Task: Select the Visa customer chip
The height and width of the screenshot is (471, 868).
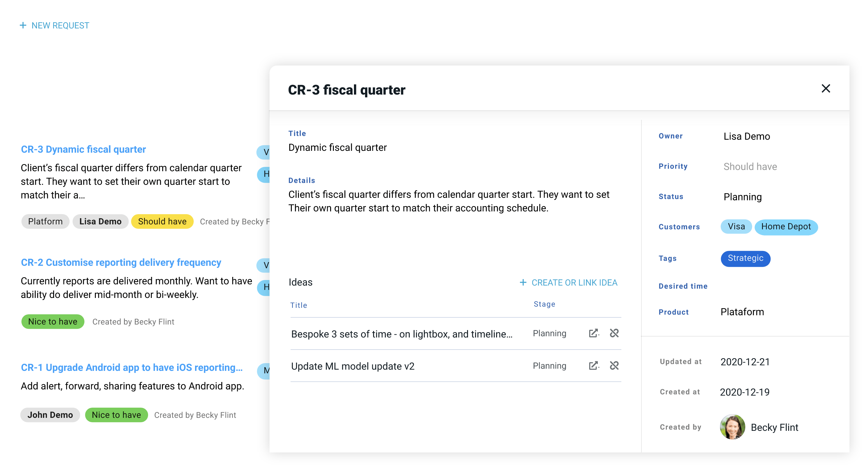Action: point(736,227)
